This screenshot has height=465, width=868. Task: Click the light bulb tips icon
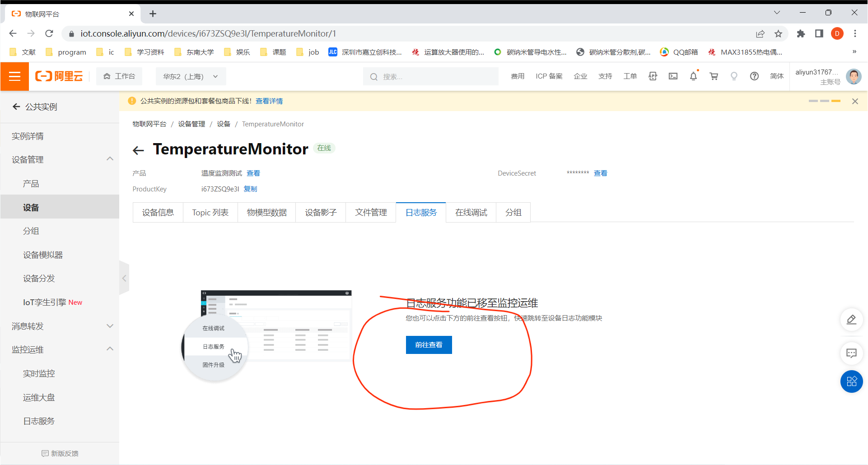tap(734, 76)
